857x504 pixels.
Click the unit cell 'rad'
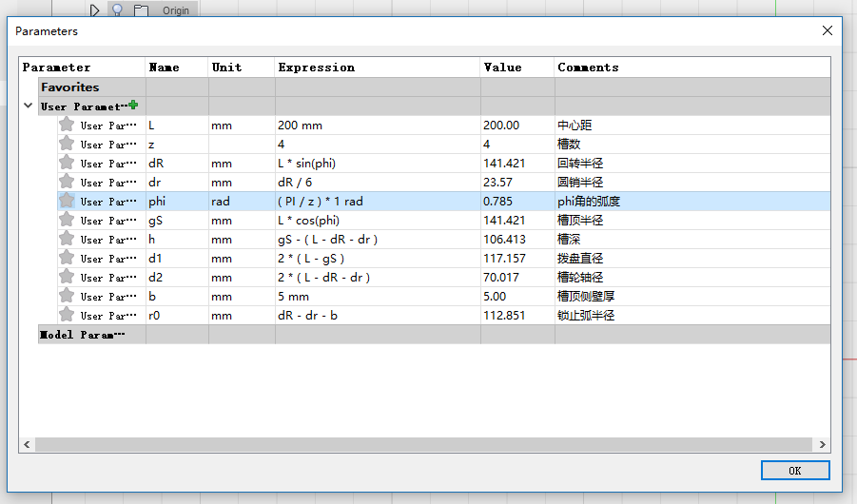point(242,202)
